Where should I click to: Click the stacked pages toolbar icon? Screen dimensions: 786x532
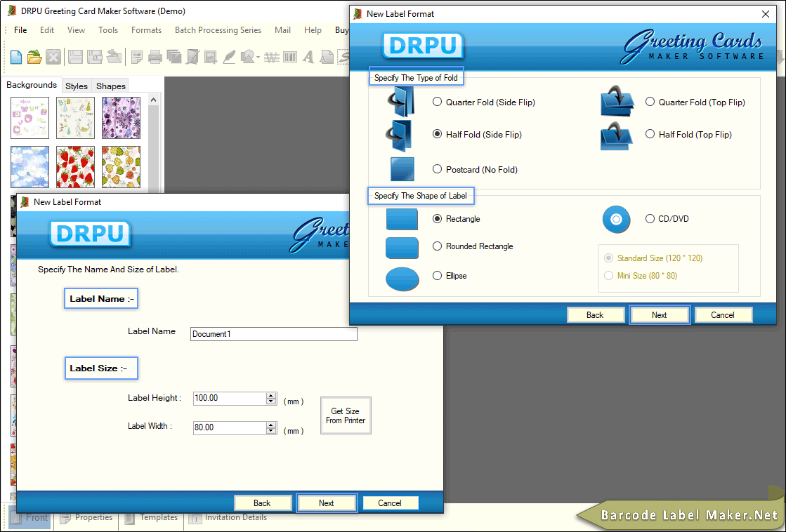pyautogui.click(x=174, y=57)
